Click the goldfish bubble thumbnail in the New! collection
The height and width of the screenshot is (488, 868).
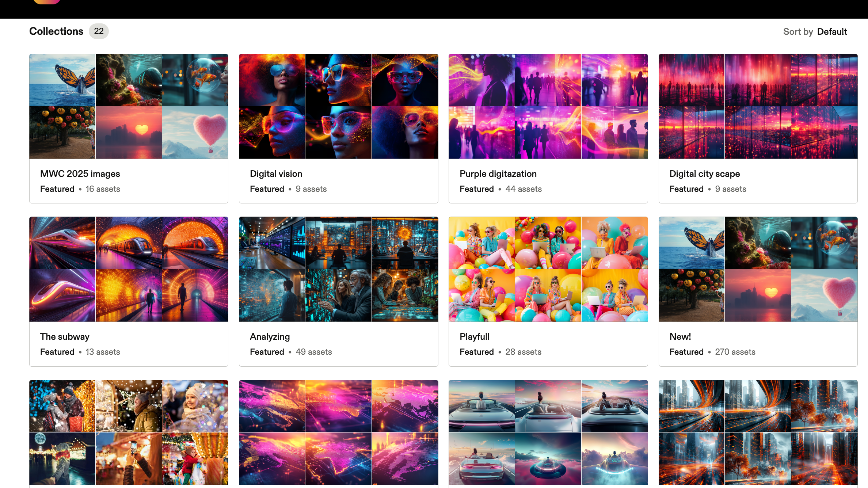pos(824,243)
